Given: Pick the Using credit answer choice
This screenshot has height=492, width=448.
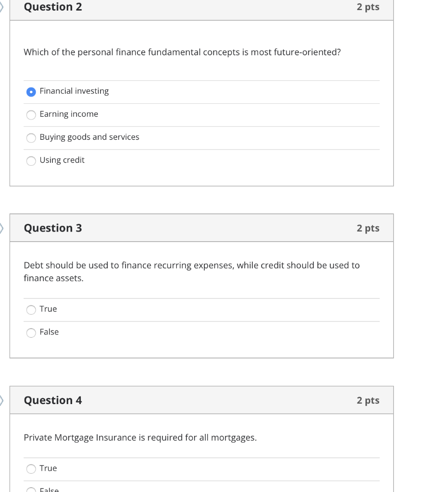Looking at the screenshot, I should click(x=31, y=161).
